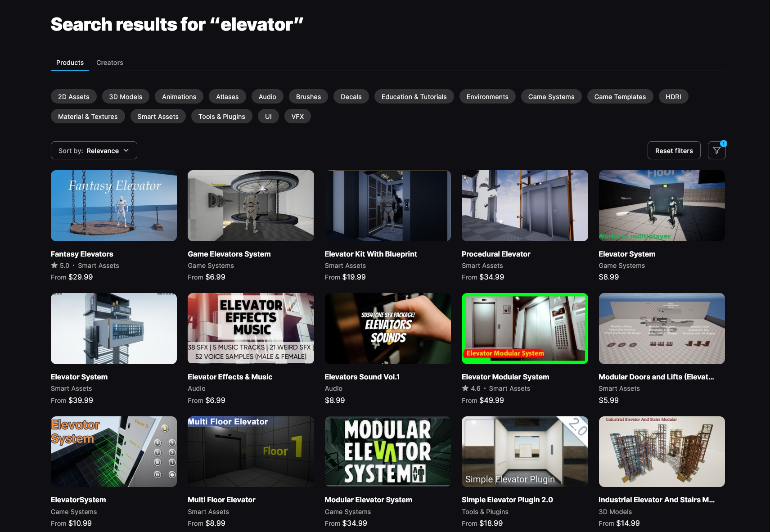Open the Elevator Kit With Blueprint thumbnail
The image size is (770, 532).
388,206
